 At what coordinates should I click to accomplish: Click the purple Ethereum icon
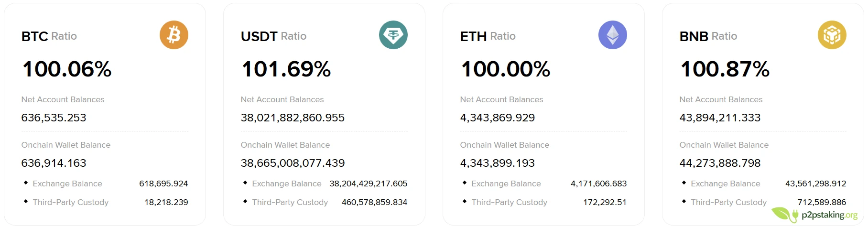click(x=612, y=35)
